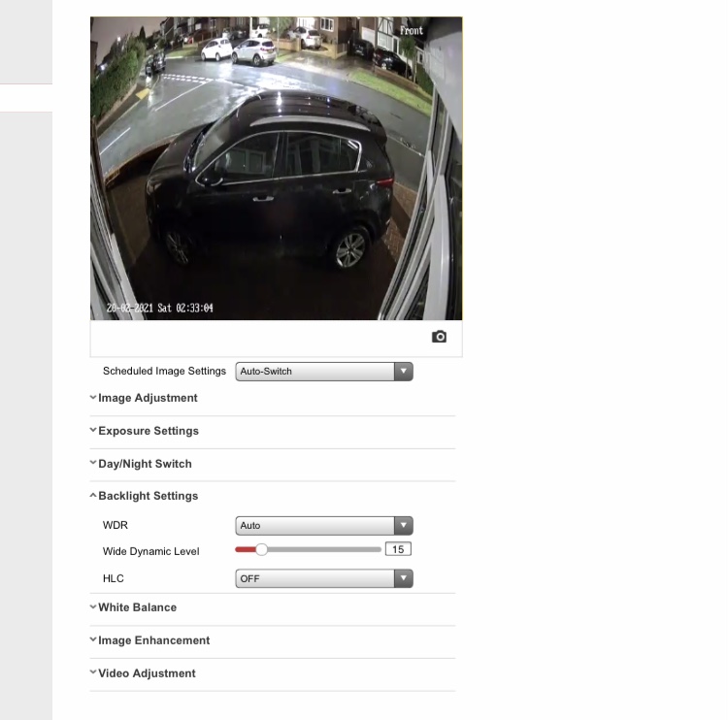Viewport: 728px width, 720px height.
Task: Expand the White Balance section title
Action: pos(137,607)
